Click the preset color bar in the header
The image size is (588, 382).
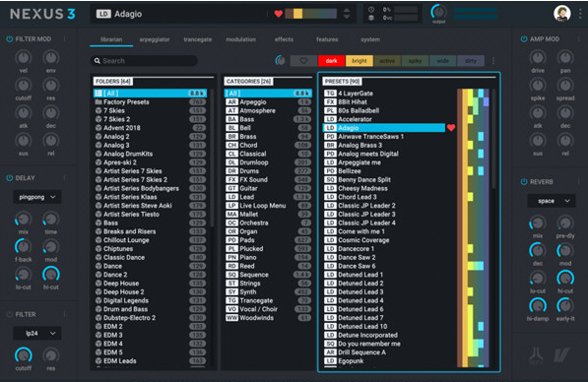(311, 14)
